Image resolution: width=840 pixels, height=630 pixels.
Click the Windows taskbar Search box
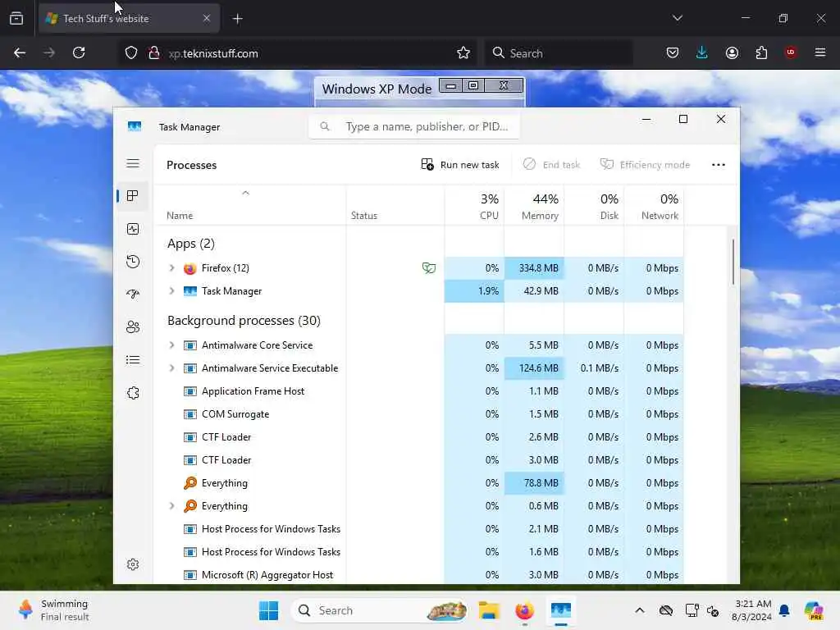(x=379, y=610)
